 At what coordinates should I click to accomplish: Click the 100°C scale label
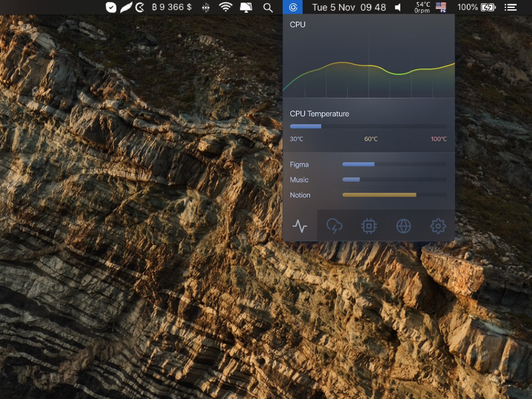click(x=439, y=139)
